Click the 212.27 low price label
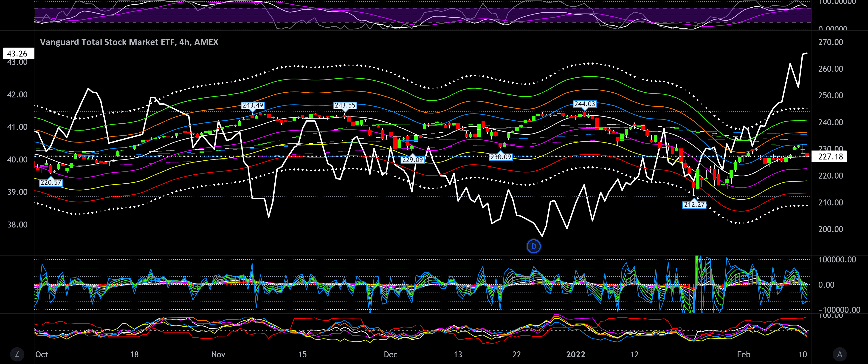 pyautogui.click(x=694, y=205)
